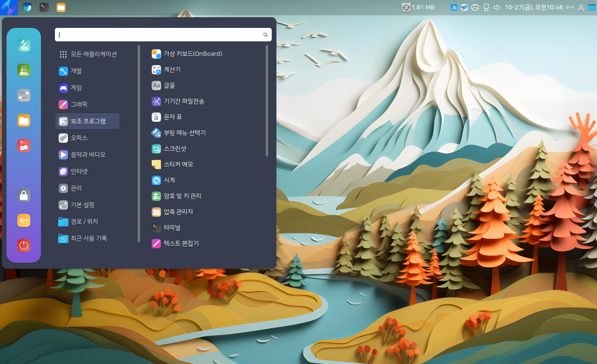Click the red power button in sidebar
Screen dimensions: 597x364
pos(24,245)
